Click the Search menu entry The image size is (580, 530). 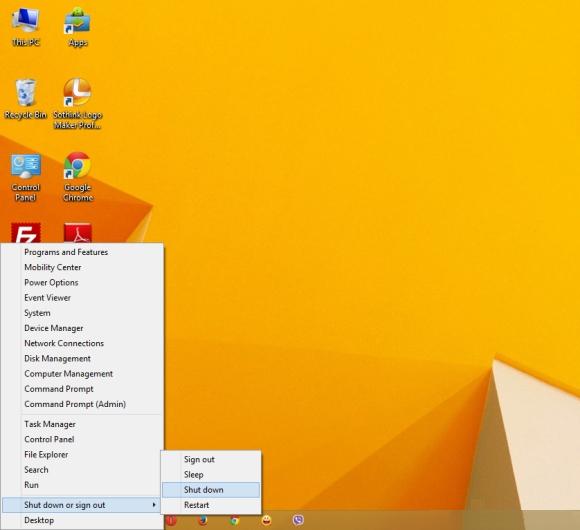click(x=82, y=470)
